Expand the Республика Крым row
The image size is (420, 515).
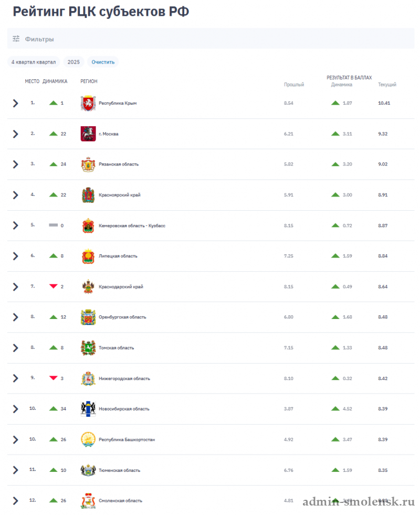point(15,103)
